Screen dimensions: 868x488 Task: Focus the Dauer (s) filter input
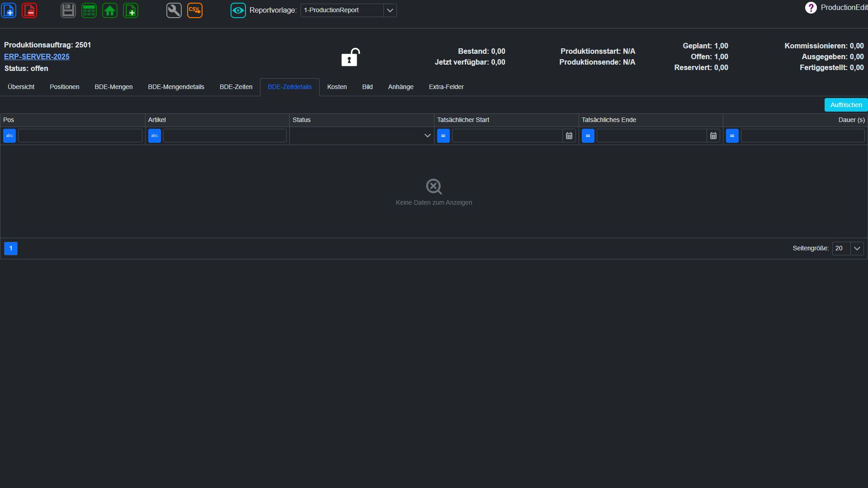pyautogui.click(x=802, y=136)
